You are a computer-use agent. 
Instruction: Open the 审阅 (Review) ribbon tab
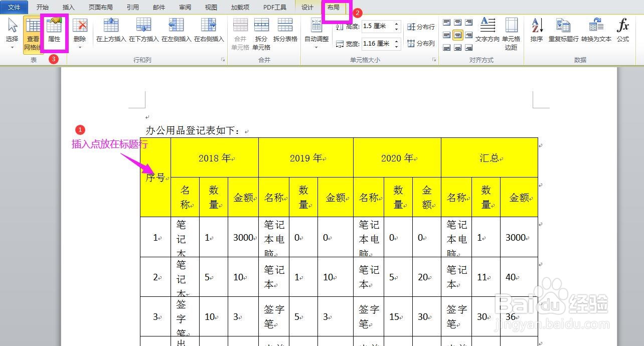[x=185, y=7]
